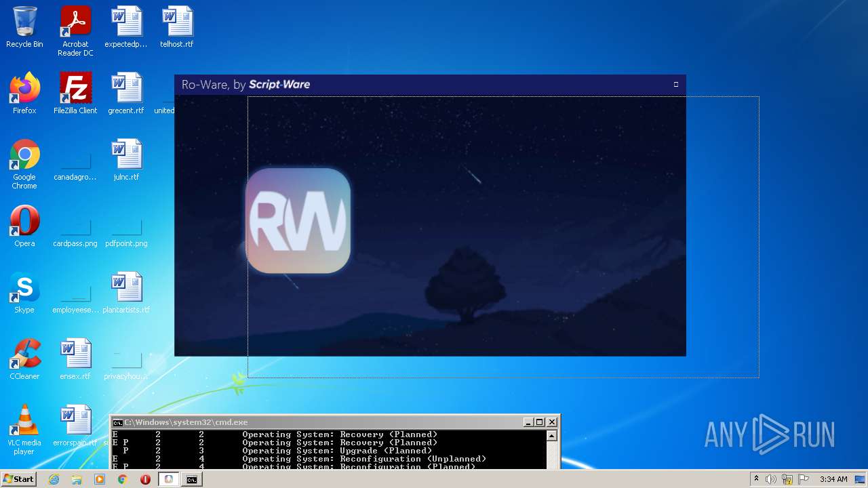Screen dimensions: 868x488
Task: Minimize the cmd.exe window
Action: (528, 422)
